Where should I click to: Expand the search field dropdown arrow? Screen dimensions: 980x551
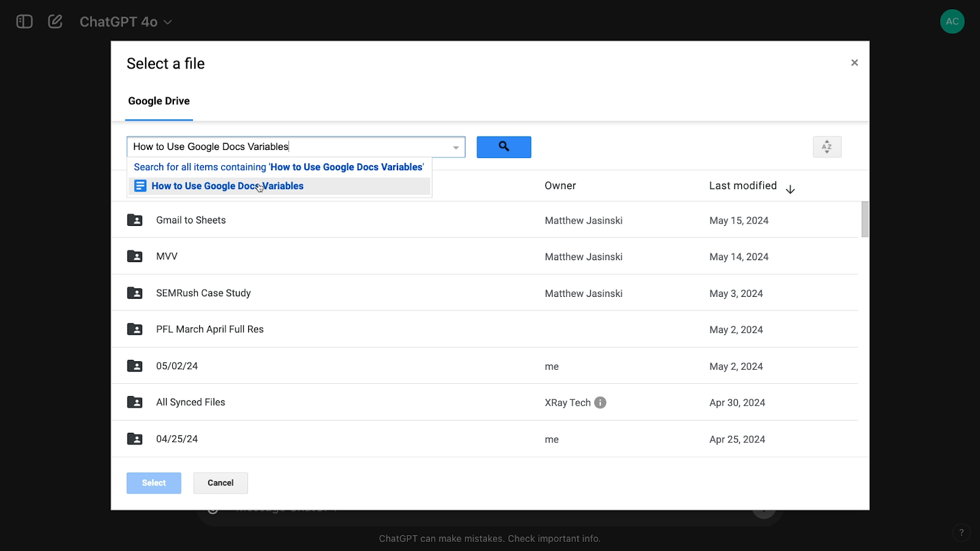[x=456, y=148]
